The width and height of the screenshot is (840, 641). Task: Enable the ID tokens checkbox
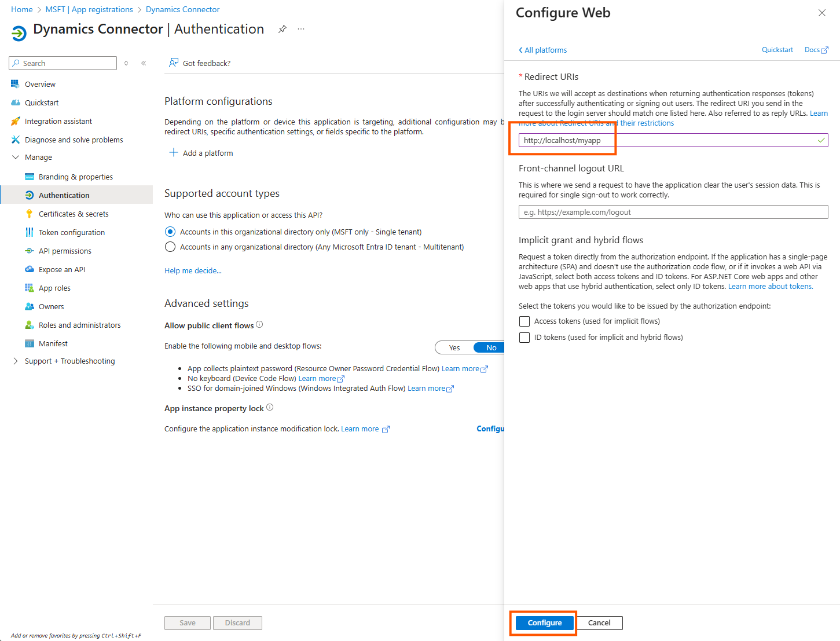pyautogui.click(x=524, y=338)
